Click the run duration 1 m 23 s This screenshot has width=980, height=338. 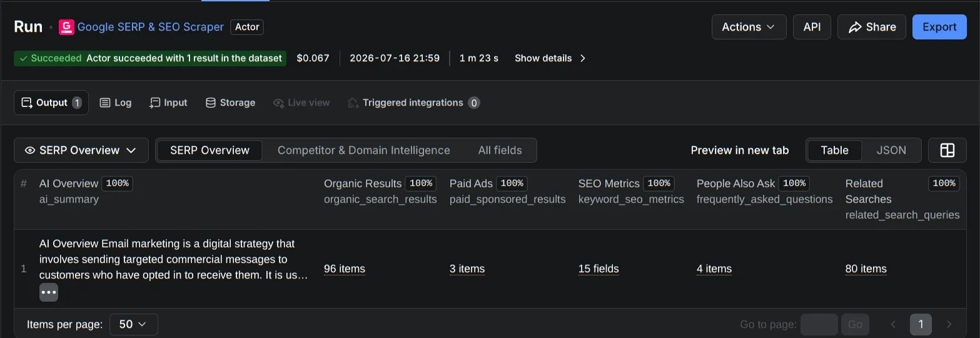(479, 58)
